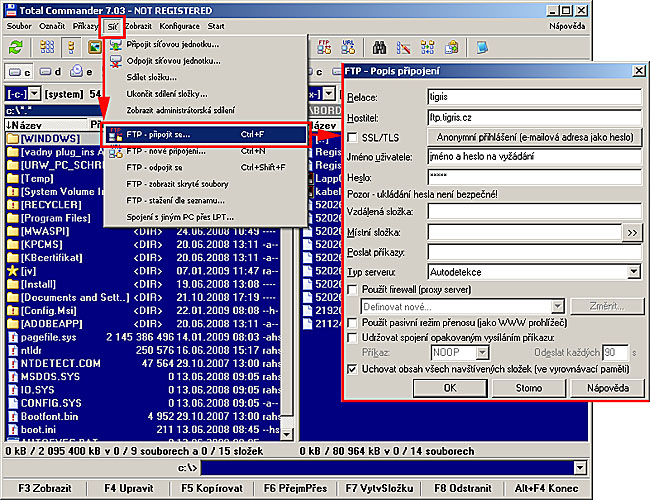
Task: Open the Definovat nové firewall dropdown
Action: [x=558, y=307]
